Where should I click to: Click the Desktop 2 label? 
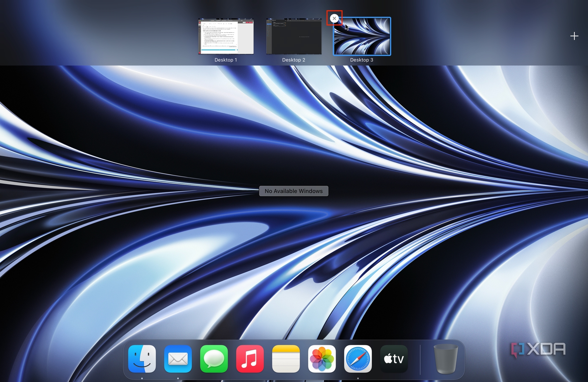point(294,60)
